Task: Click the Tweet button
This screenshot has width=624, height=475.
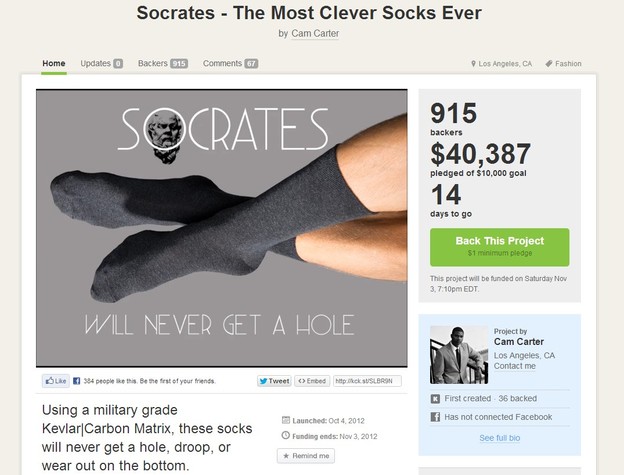Action: (274, 381)
